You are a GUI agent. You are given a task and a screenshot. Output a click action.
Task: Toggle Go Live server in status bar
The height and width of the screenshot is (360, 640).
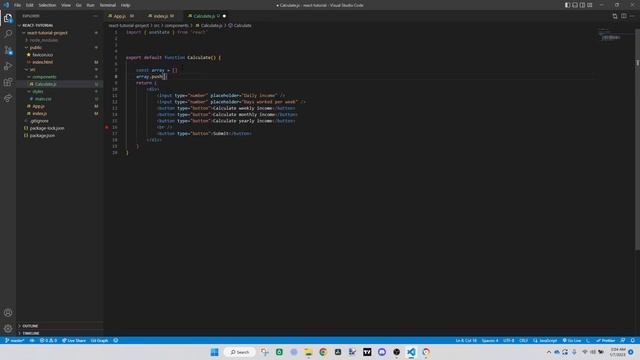tap(572, 340)
